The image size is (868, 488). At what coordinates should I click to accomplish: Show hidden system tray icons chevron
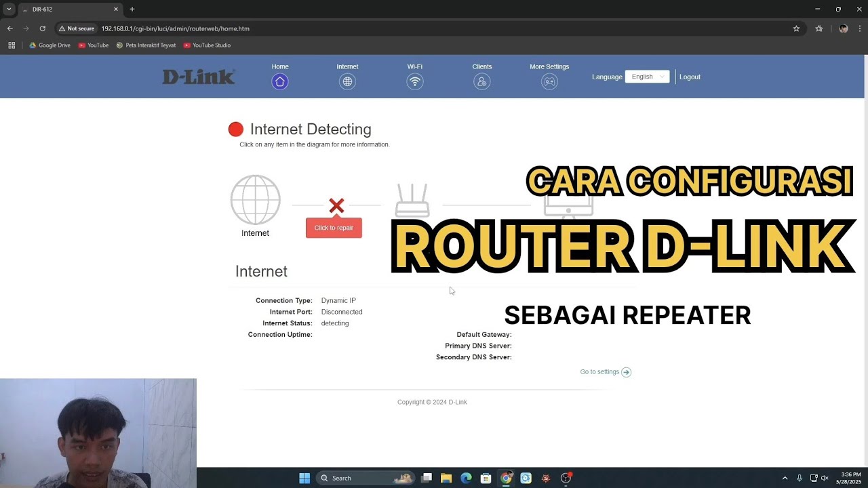[785, 478]
